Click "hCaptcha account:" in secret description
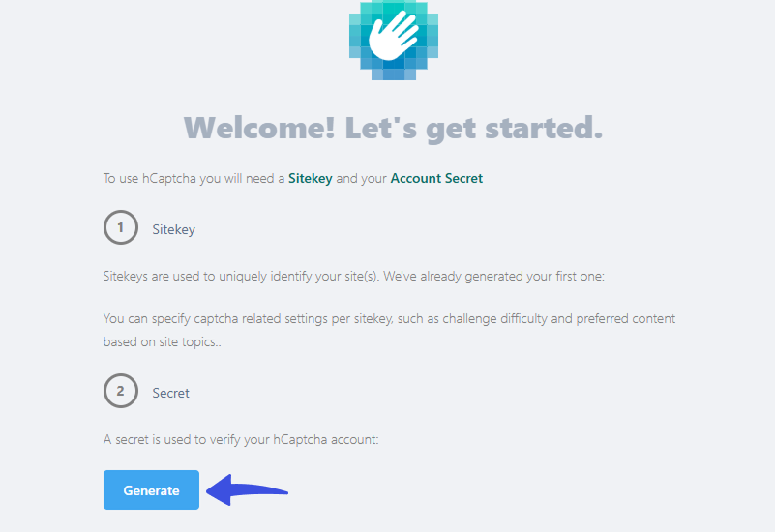The width and height of the screenshot is (775, 532). (327, 439)
